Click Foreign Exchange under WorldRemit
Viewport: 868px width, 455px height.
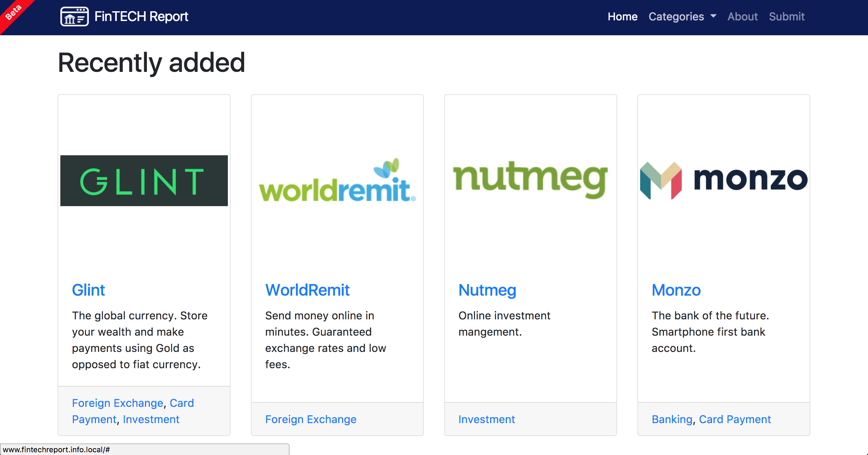(311, 419)
